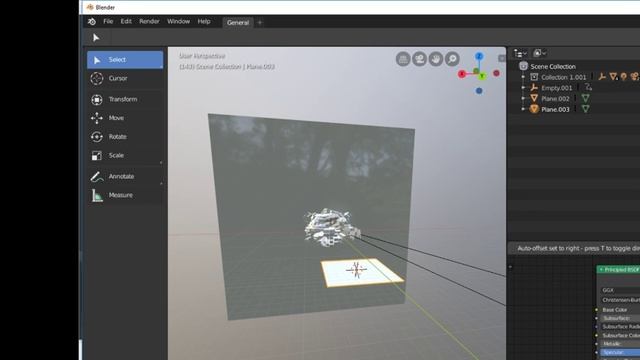Click the Subsurface Color socket

pyautogui.click(x=597, y=336)
